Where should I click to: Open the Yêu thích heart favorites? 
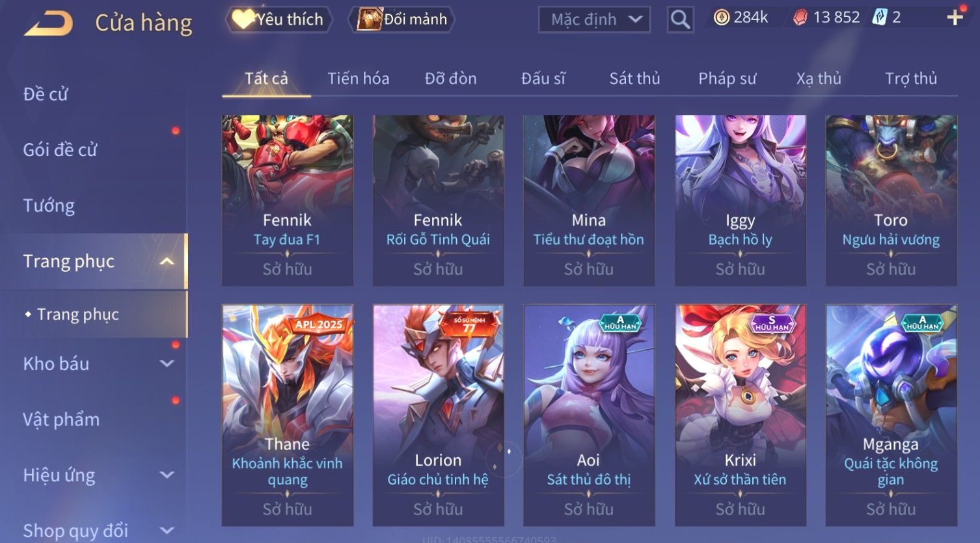pos(279,20)
